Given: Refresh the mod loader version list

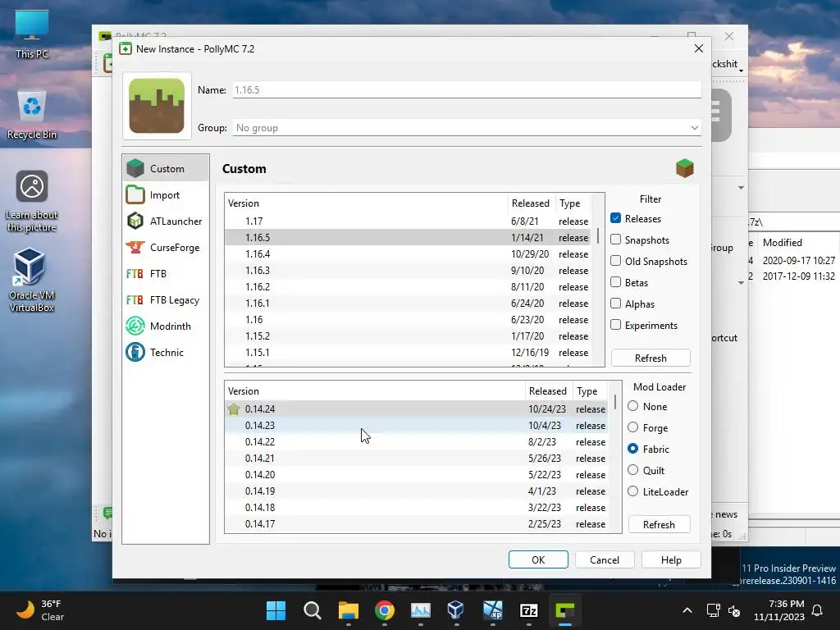Looking at the screenshot, I should coord(659,524).
